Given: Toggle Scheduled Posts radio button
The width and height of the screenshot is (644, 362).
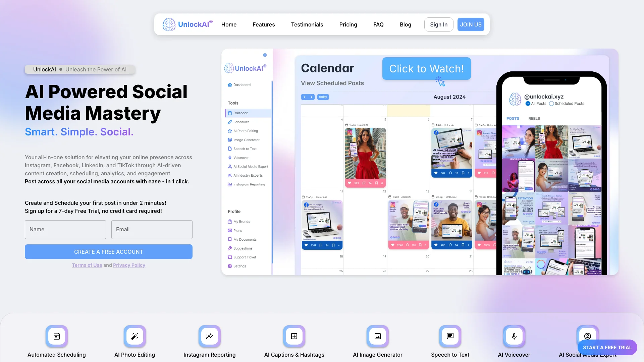Looking at the screenshot, I should click(x=551, y=104).
